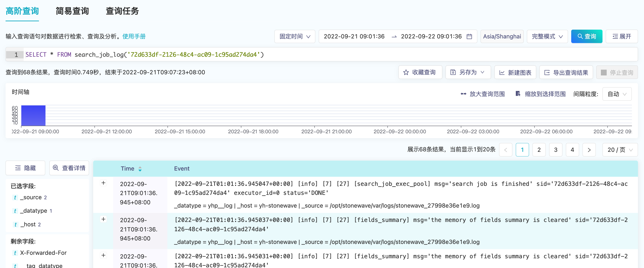Click the previous page arrow

click(x=506, y=150)
